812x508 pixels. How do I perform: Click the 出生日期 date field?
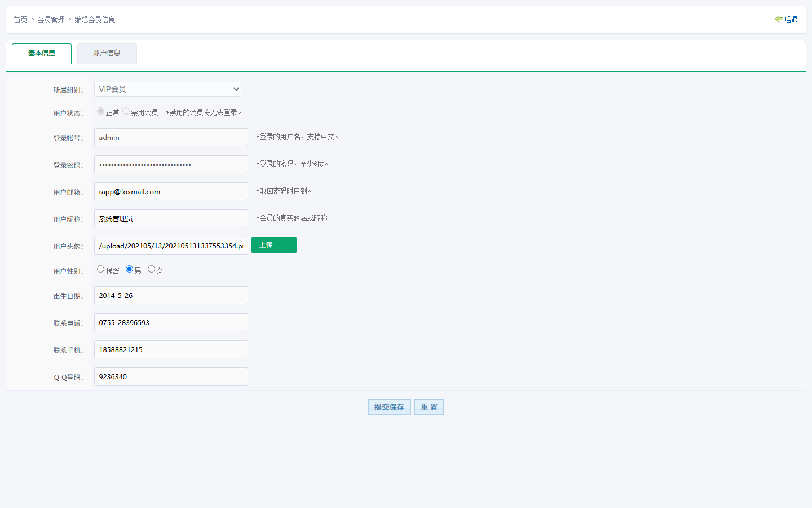click(171, 295)
